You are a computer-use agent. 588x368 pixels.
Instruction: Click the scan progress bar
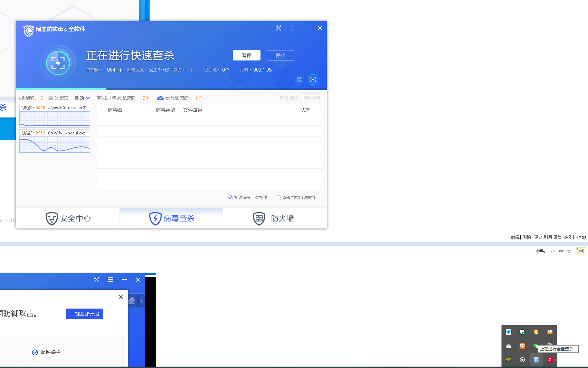coord(171,89)
